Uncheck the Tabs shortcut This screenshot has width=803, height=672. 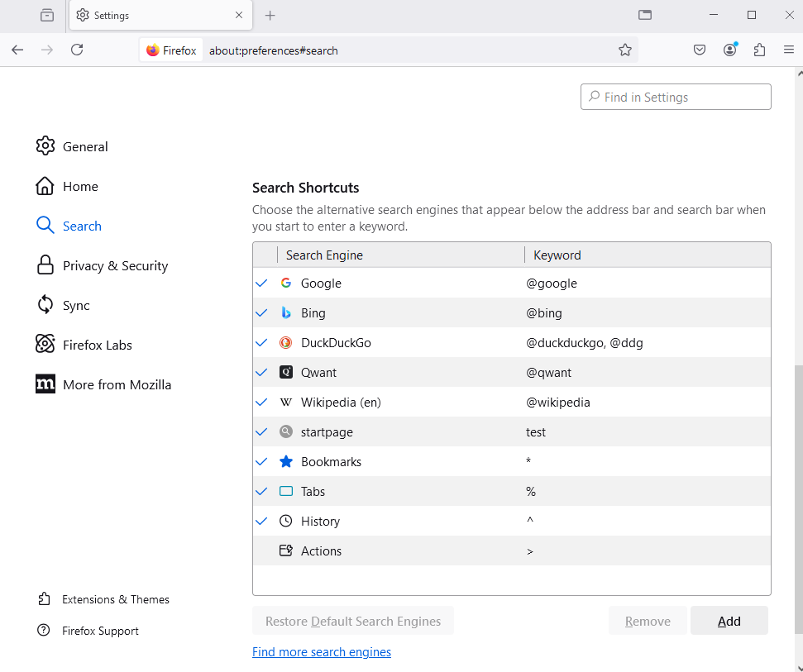pos(261,491)
